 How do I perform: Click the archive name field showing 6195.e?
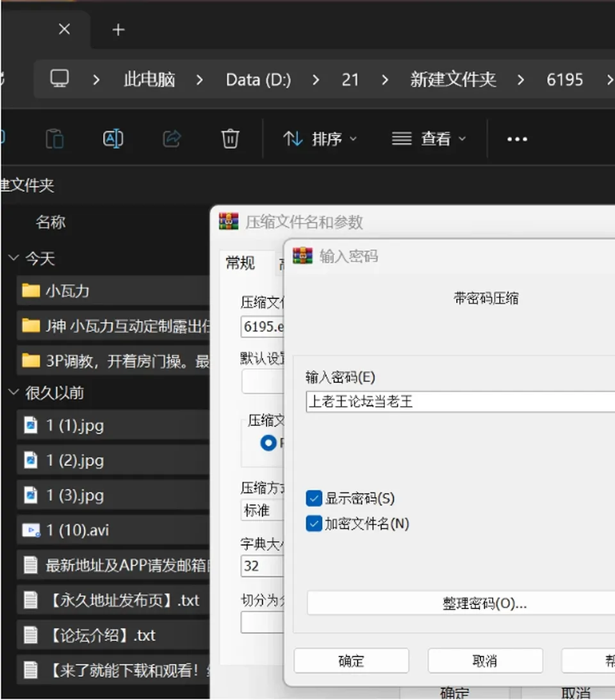[x=263, y=327]
